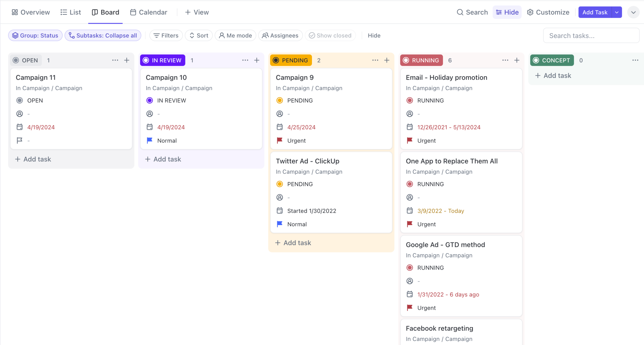Open the ellipsis menu on the OPEN column
The height and width of the screenshot is (345, 644).
(x=115, y=60)
